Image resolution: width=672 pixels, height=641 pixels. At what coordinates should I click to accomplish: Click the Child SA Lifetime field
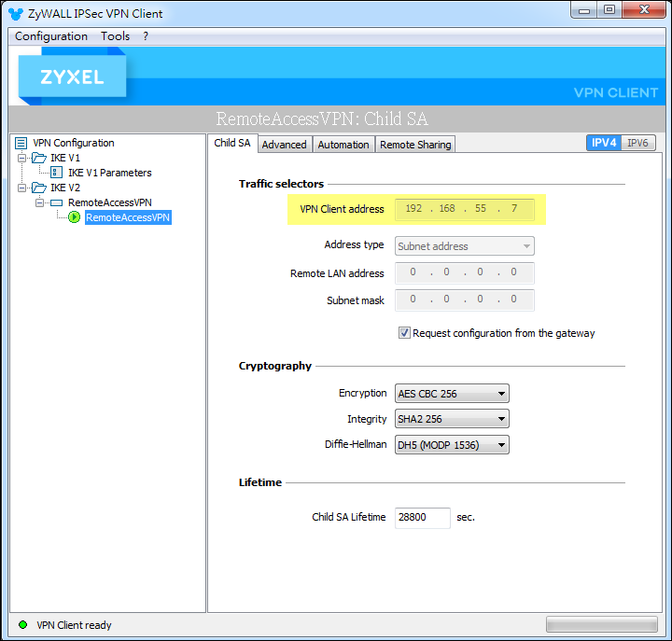(423, 518)
